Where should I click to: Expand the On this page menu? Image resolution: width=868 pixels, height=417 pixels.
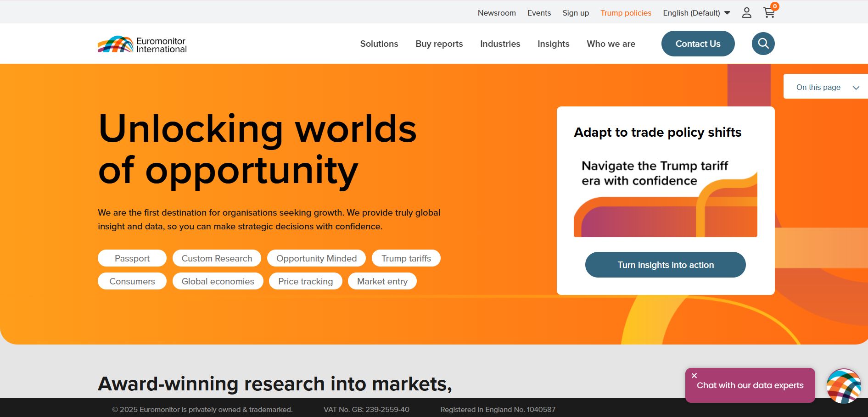pyautogui.click(x=827, y=87)
